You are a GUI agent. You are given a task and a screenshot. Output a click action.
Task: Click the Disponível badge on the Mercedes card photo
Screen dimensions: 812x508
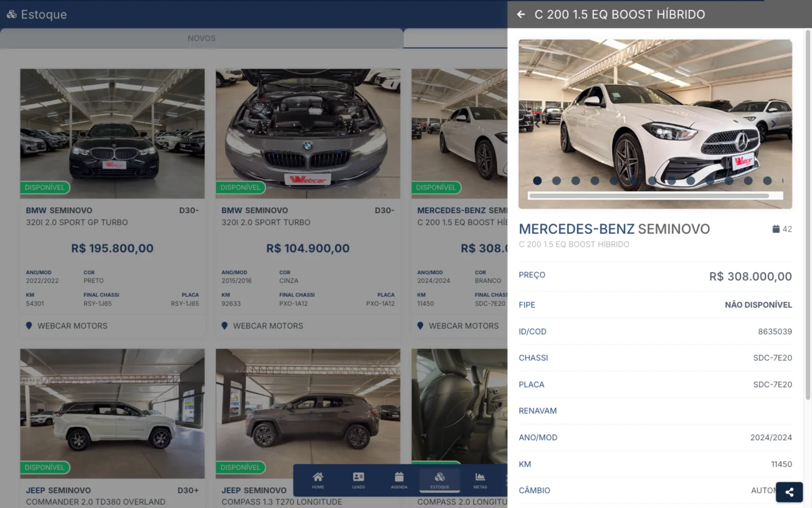(x=436, y=187)
